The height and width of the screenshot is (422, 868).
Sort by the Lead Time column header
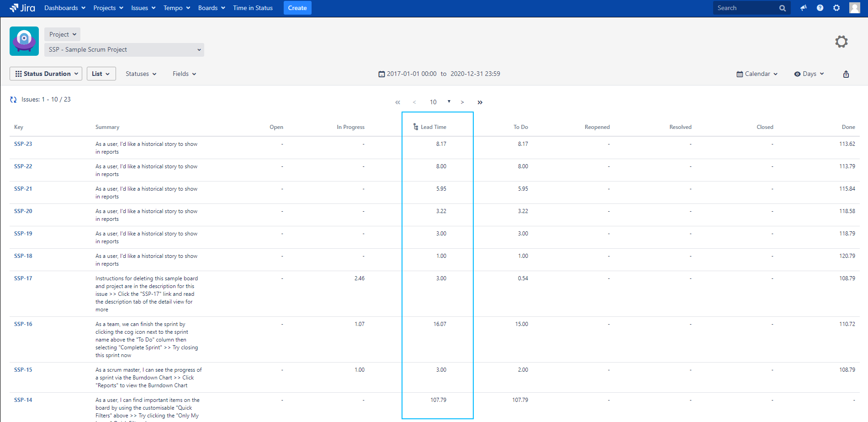coord(433,127)
